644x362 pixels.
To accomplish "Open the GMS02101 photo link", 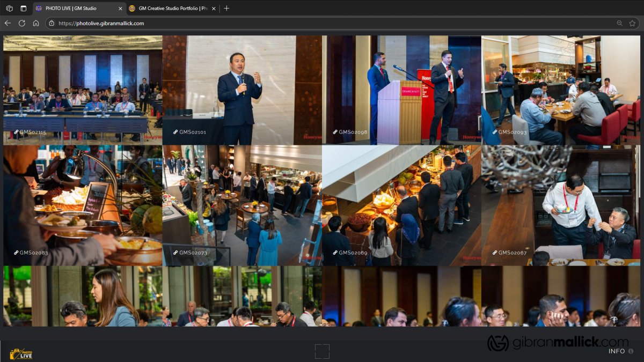I will pyautogui.click(x=192, y=132).
